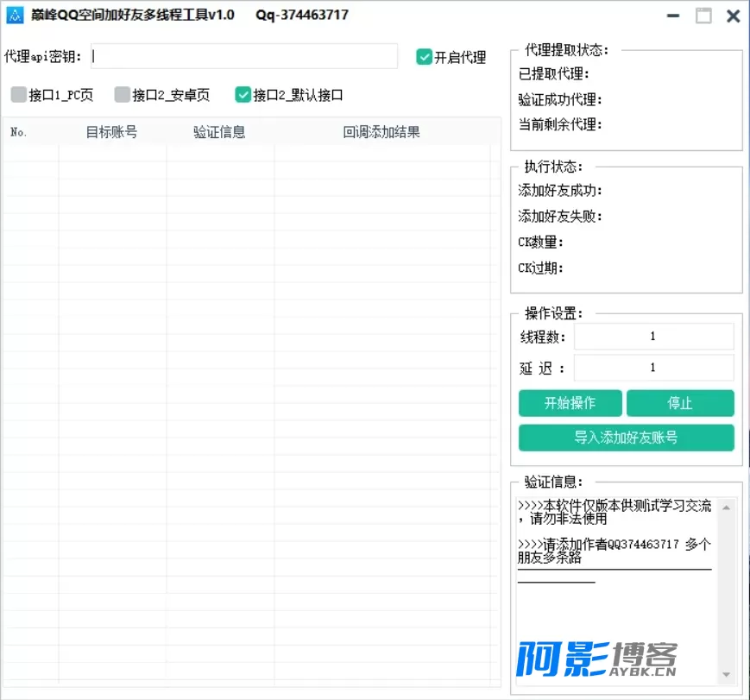The image size is (750, 700).
Task: Close the 巅峰QQ空间加好友 tool window
Action: coord(733,16)
